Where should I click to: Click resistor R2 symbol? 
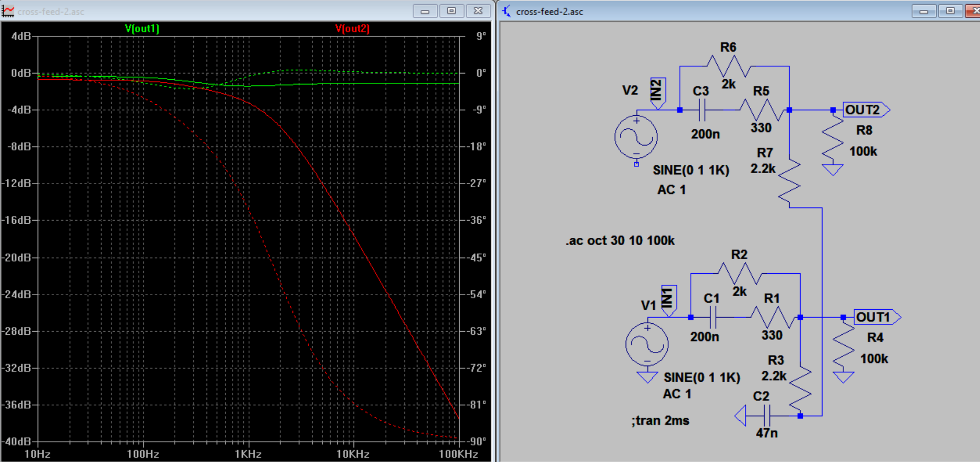point(739,274)
